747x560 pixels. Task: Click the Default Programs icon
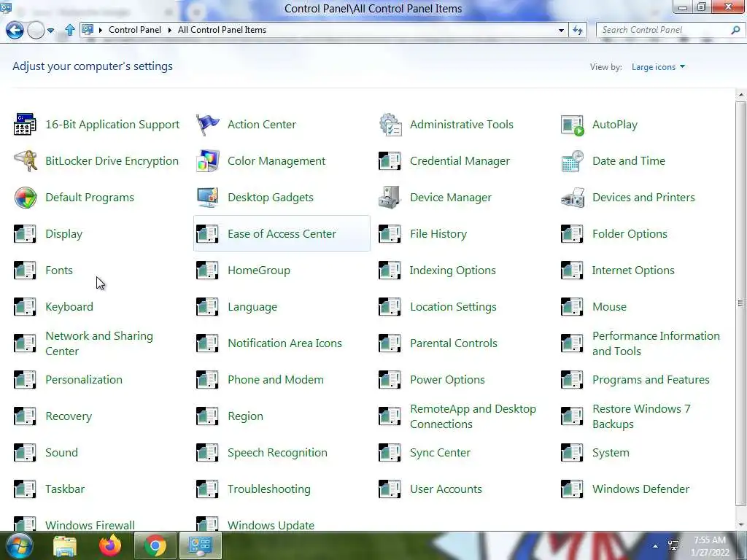(26, 198)
